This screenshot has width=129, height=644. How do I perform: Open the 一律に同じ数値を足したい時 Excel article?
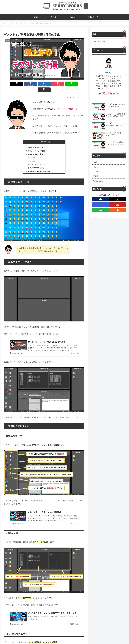[109, 116]
